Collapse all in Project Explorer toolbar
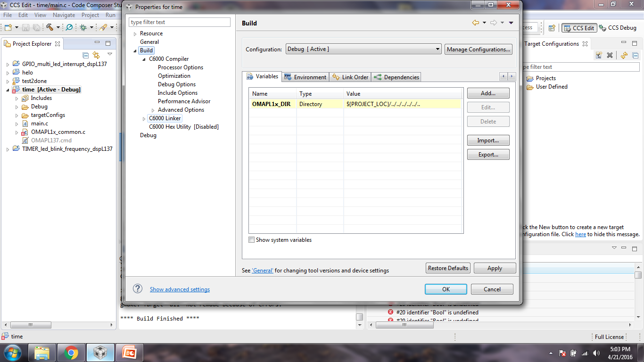This screenshot has width=644, height=362. (x=86, y=55)
